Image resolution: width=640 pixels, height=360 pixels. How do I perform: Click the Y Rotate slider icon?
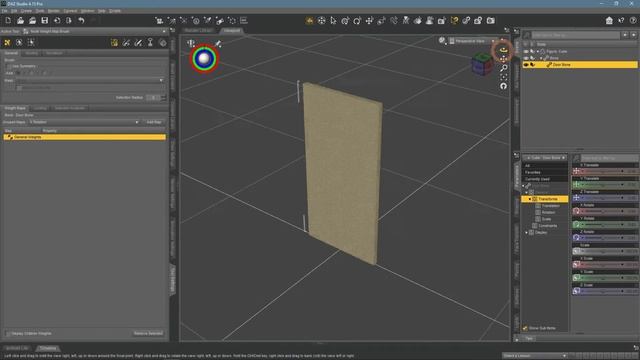point(576,224)
